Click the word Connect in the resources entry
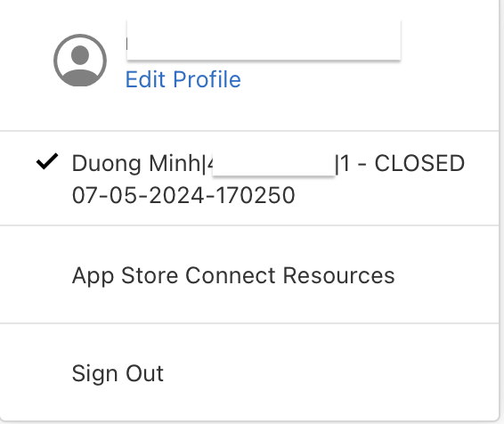504x424 pixels. (x=231, y=275)
